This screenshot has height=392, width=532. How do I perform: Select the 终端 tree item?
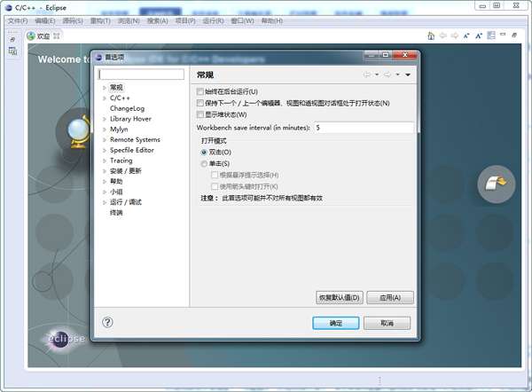click(x=116, y=213)
